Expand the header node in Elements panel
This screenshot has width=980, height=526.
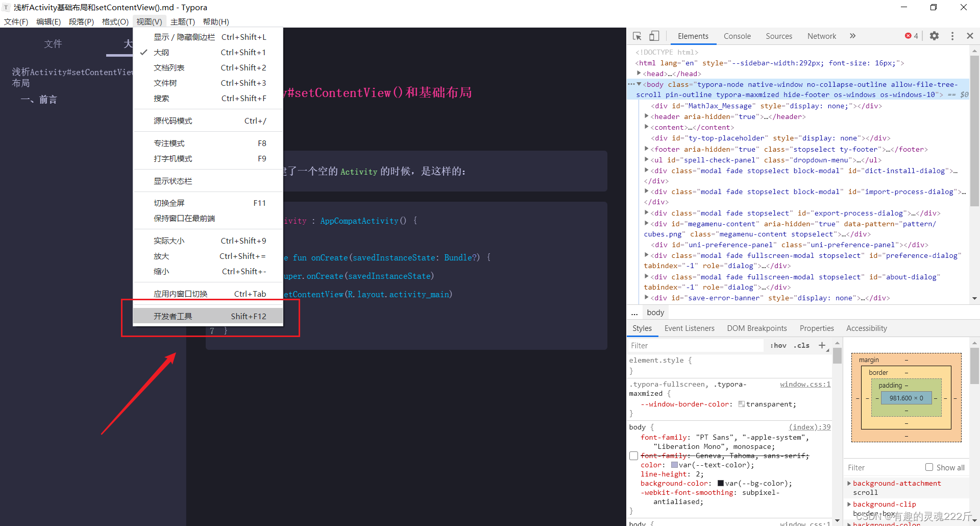647,116
